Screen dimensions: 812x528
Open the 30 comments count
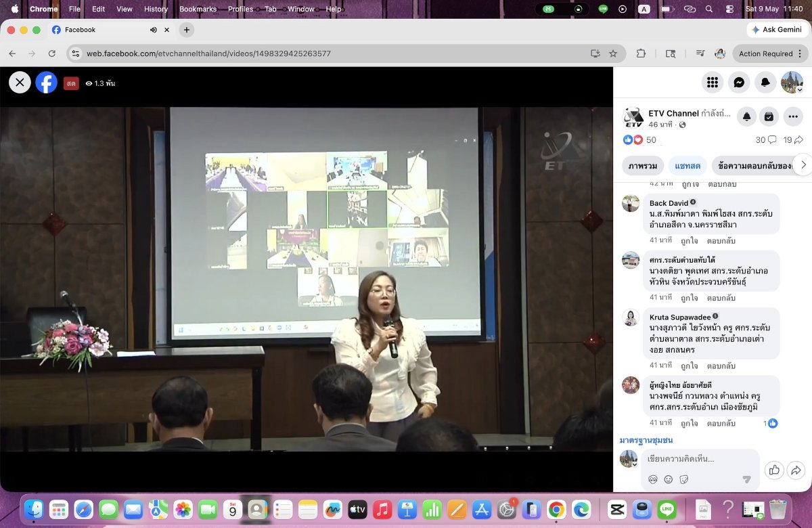(x=766, y=139)
